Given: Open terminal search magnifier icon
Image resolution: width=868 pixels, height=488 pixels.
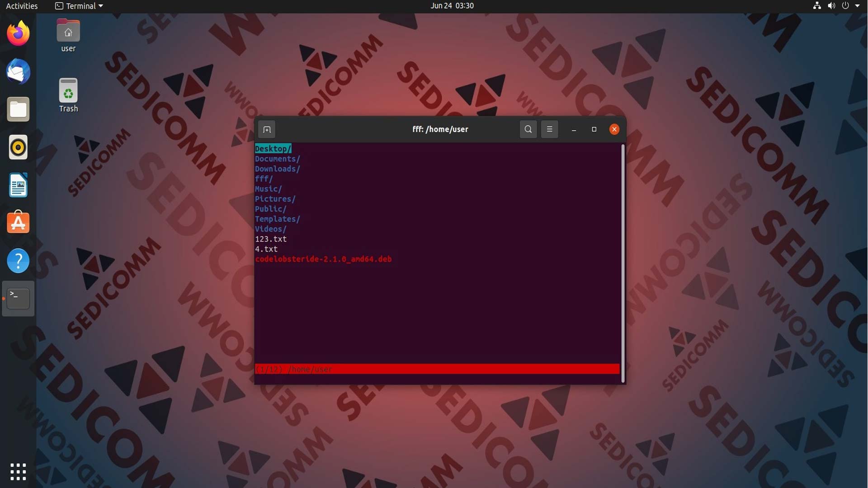Looking at the screenshot, I should pyautogui.click(x=528, y=130).
